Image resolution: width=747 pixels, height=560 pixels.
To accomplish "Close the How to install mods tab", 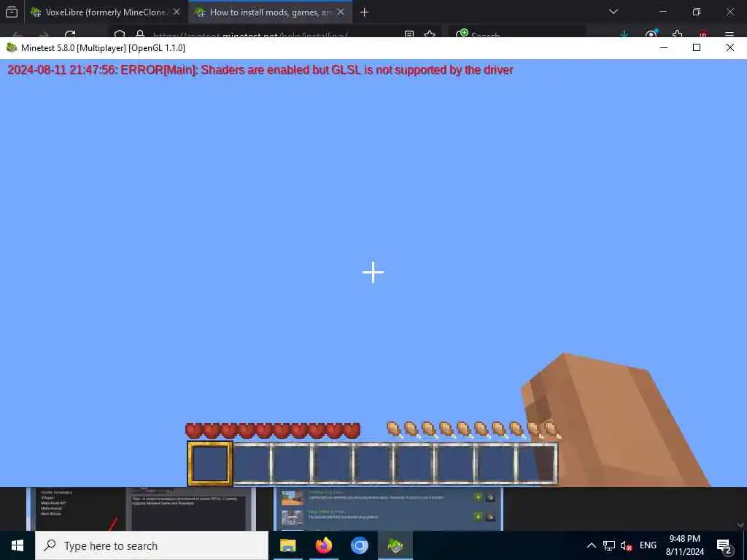I will point(341,12).
